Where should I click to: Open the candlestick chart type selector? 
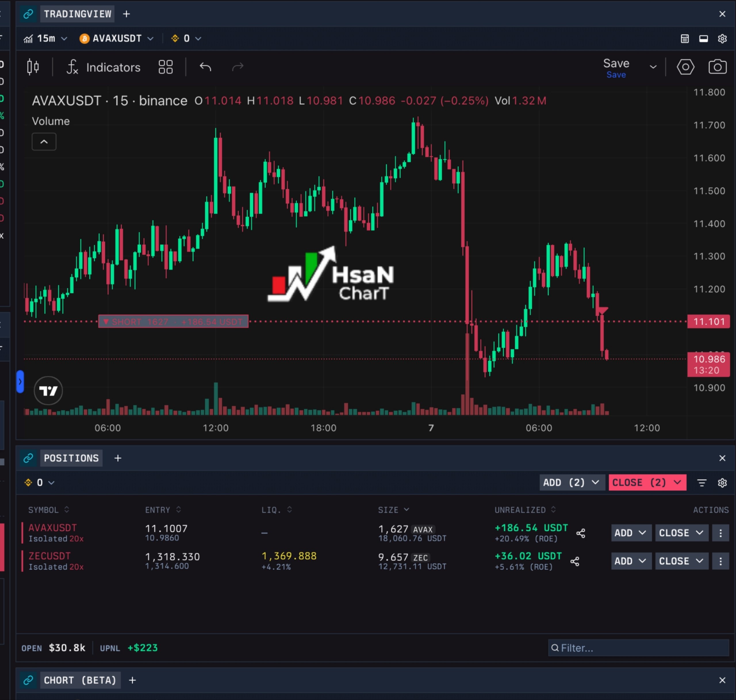(x=33, y=67)
